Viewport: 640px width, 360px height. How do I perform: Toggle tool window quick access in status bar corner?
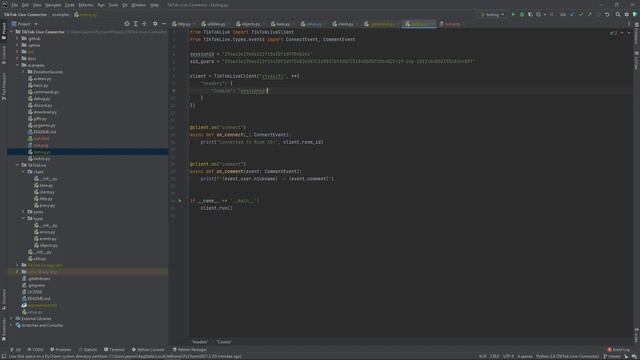coord(3,356)
